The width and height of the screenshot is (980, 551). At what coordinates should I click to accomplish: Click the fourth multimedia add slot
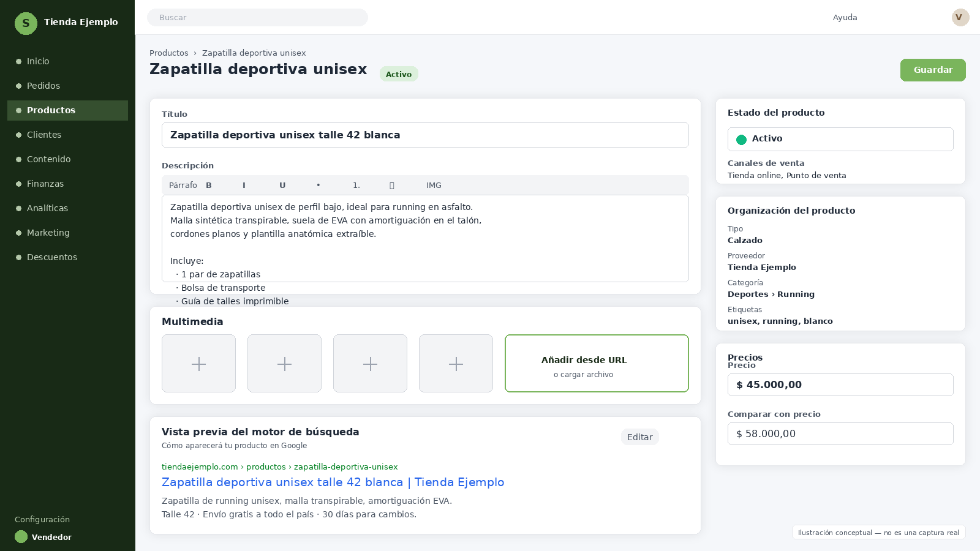[456, 363]
